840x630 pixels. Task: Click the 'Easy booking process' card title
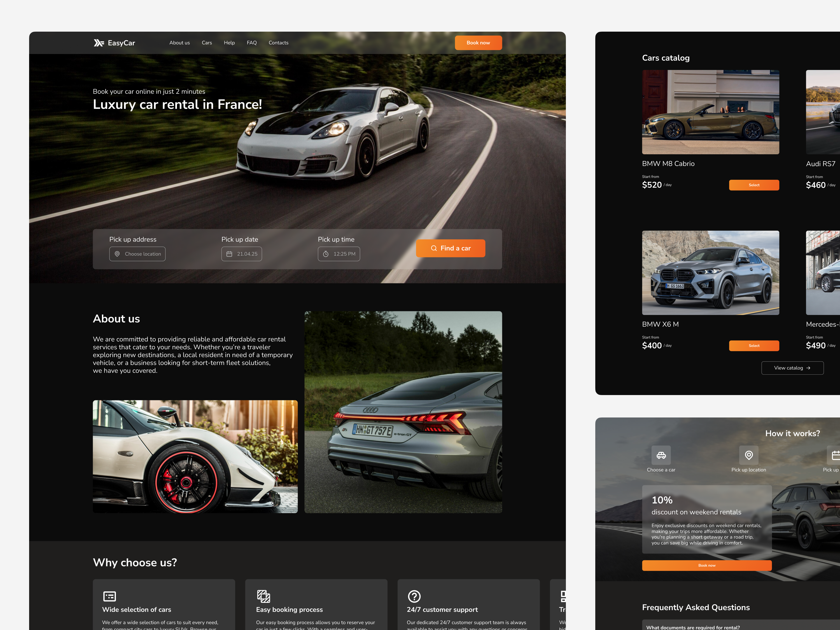[x=289, y=610]
